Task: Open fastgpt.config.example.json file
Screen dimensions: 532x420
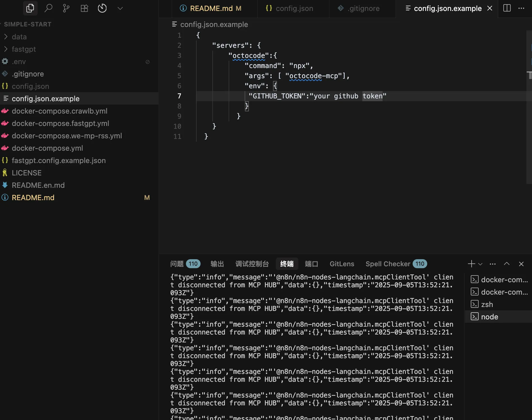Action: [79, 161]
